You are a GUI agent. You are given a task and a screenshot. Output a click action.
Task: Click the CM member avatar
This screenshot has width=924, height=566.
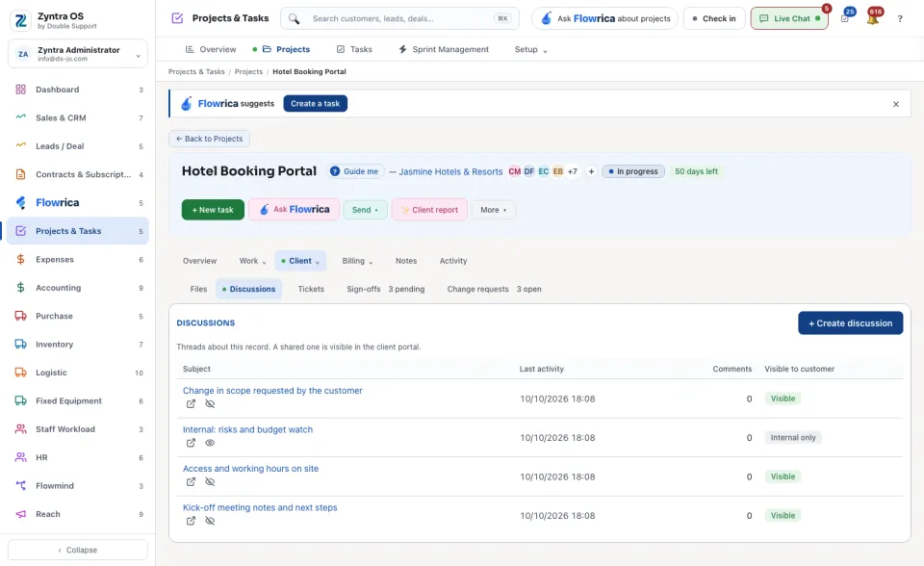[514, 171]
